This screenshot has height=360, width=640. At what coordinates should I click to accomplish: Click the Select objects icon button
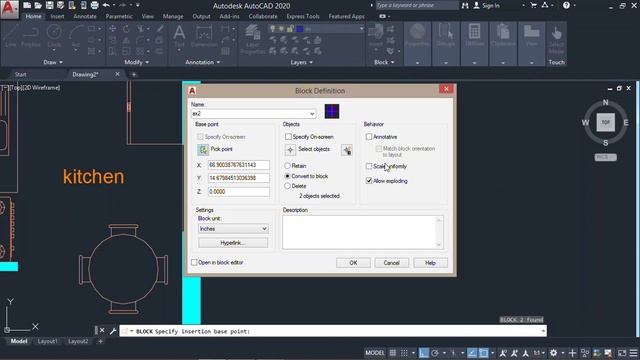pyautogui.click(x=290, y=150)
